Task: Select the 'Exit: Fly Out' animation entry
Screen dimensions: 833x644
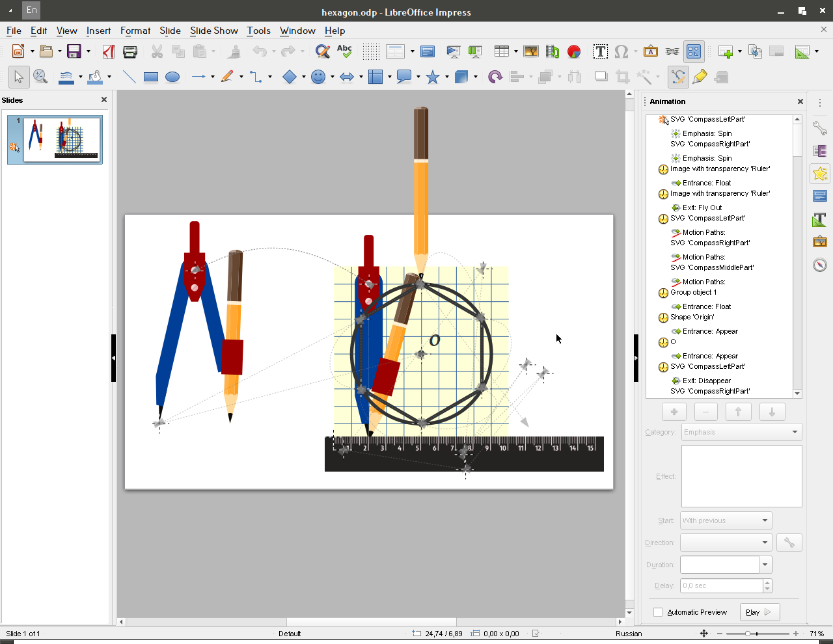Action: pyautogui.click(x=702, y=208)
